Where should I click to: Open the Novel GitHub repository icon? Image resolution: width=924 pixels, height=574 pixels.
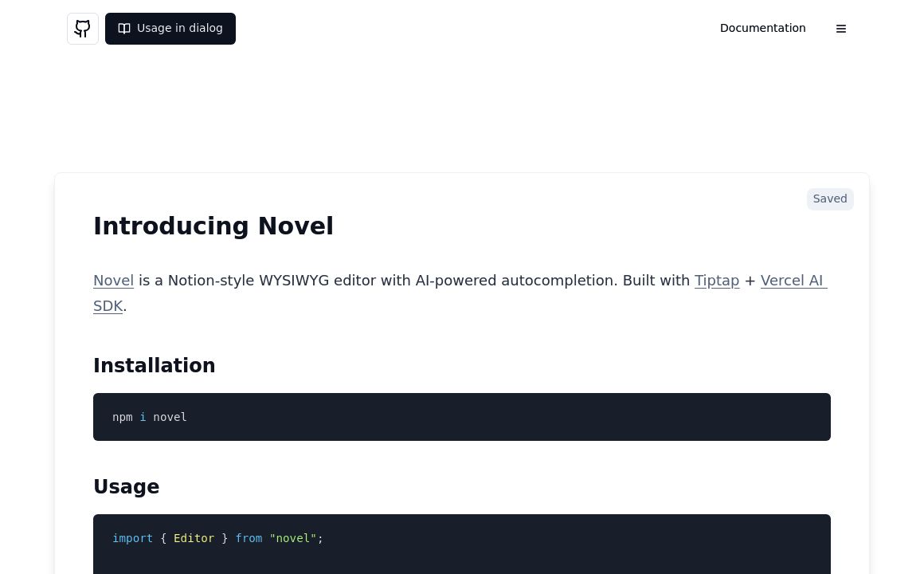pos(82,28)
